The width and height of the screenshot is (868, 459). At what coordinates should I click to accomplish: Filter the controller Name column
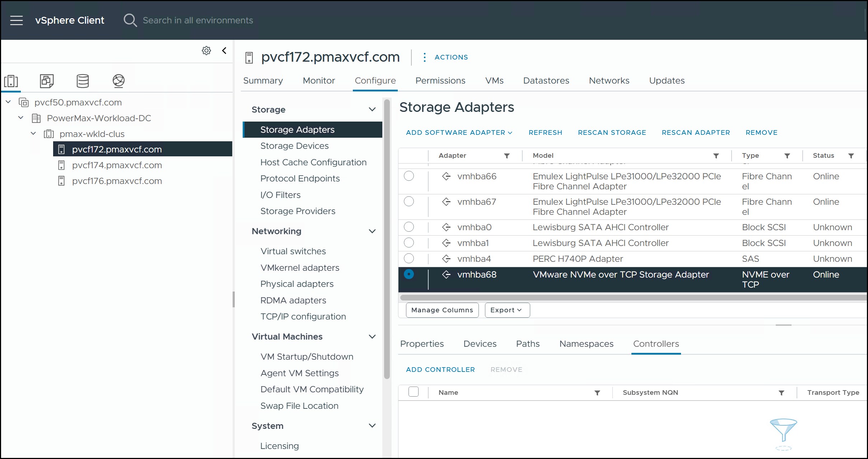click(x=597, y=393)
